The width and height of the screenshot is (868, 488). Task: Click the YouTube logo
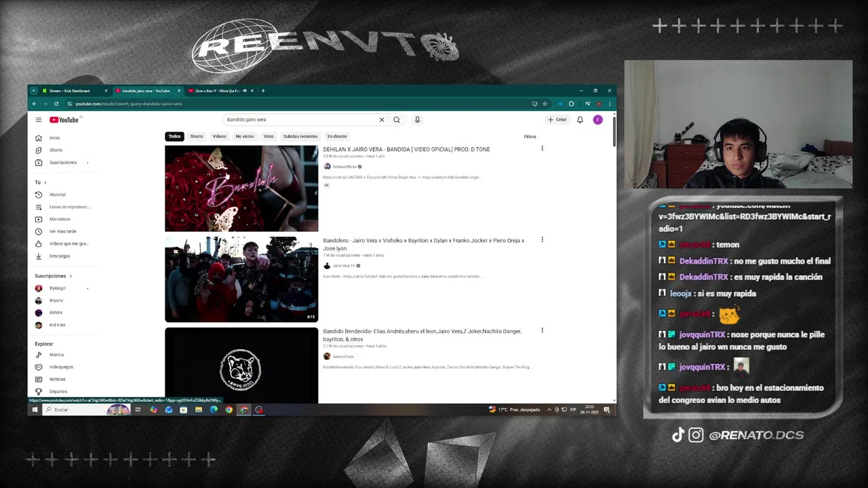coord(64,120)
